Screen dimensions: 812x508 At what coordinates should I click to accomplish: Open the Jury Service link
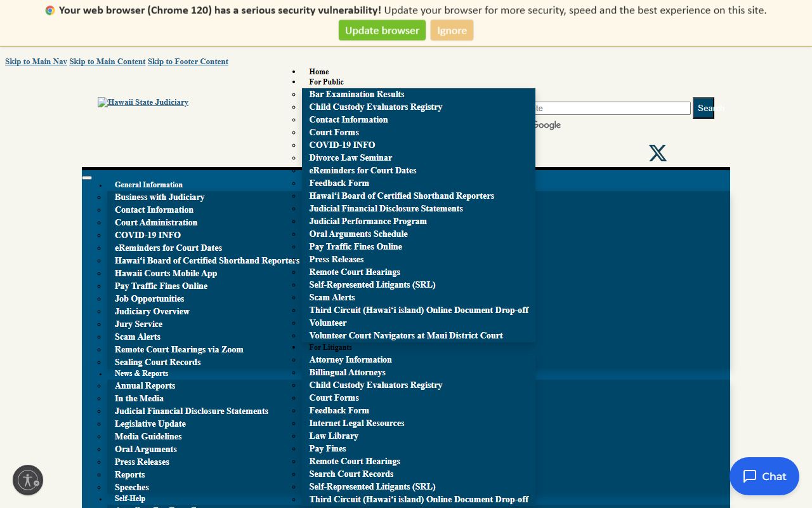tap(138, 324)
